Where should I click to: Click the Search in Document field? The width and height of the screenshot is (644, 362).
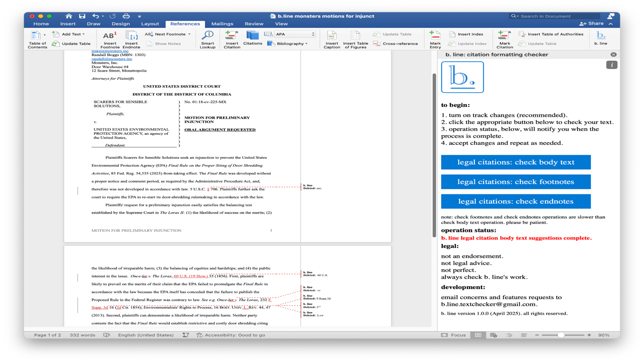click(554, 16)
